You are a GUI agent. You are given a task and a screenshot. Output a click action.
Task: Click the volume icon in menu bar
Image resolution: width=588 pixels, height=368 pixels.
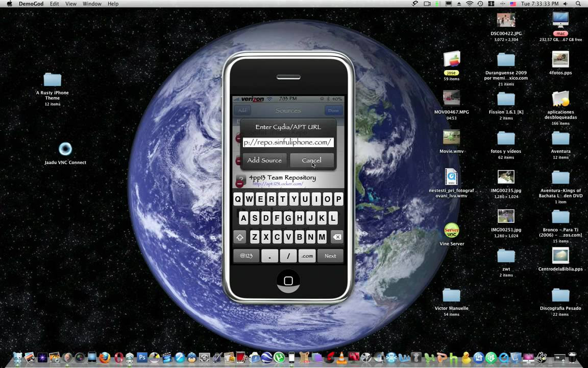point(566,4)
